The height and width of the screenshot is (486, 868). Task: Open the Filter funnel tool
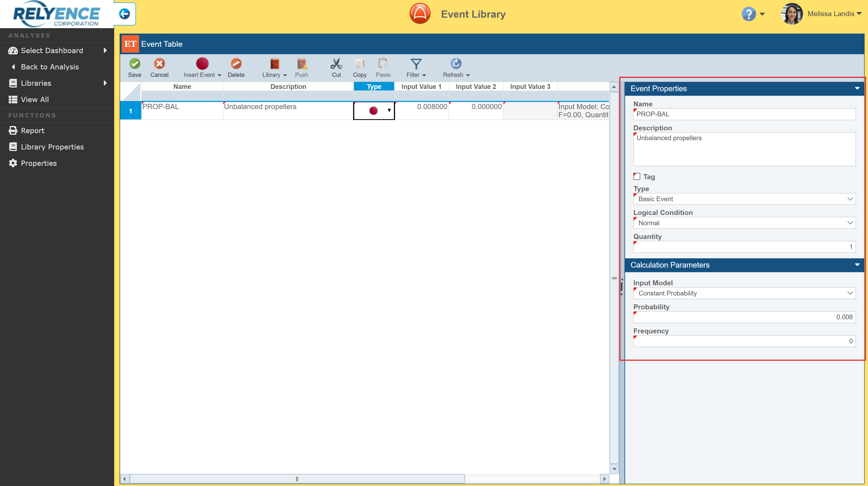point(416,63)
